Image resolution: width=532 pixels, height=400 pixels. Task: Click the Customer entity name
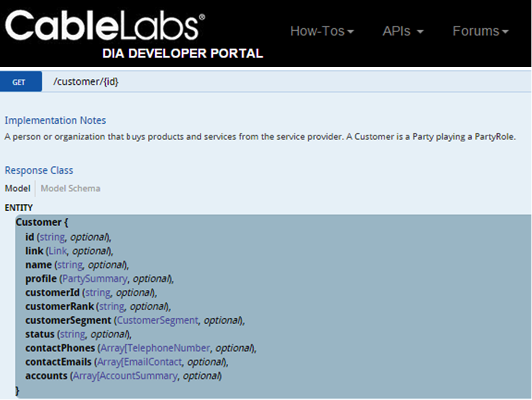[38, 222]
